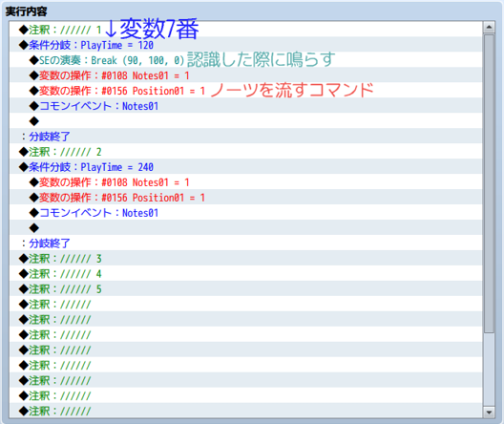
Task: Select the empty ◆ row inside PlayTime = 240 branch
Action: (x=246, y=228)
